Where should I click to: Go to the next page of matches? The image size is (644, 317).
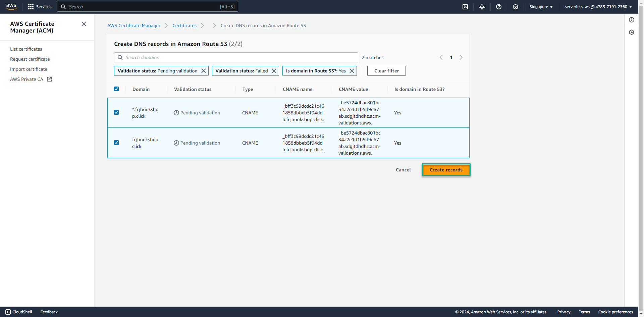[461, 57]
